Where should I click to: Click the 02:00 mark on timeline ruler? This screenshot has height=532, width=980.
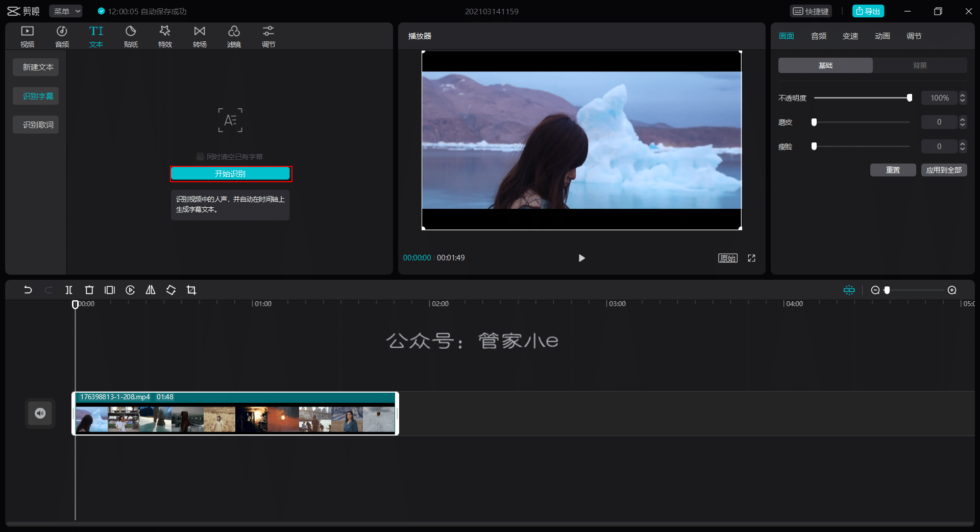[439, 304]
